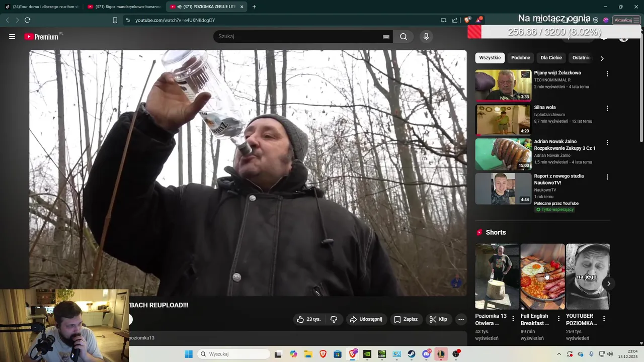
Task: Open the poziomka13 channel link
Action: 142,338
